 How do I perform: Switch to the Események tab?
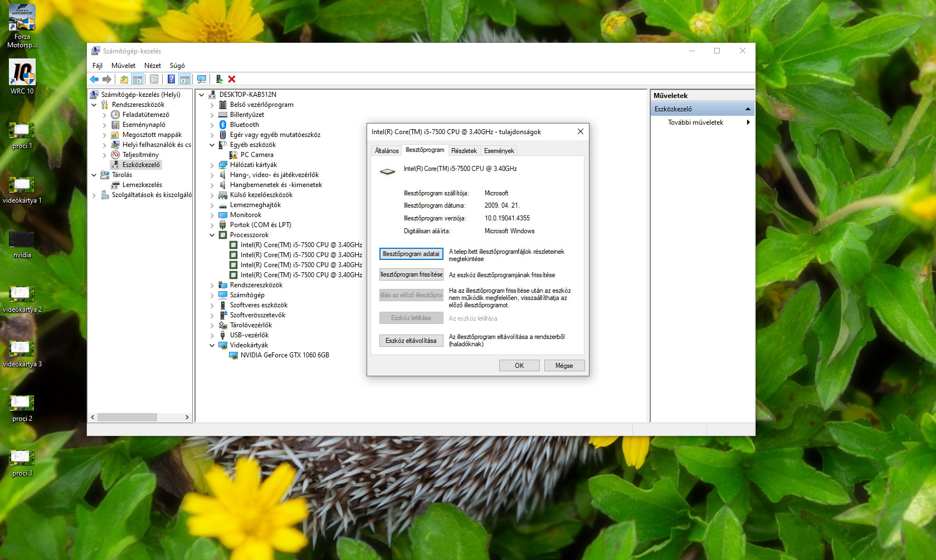tap(499, 151)
